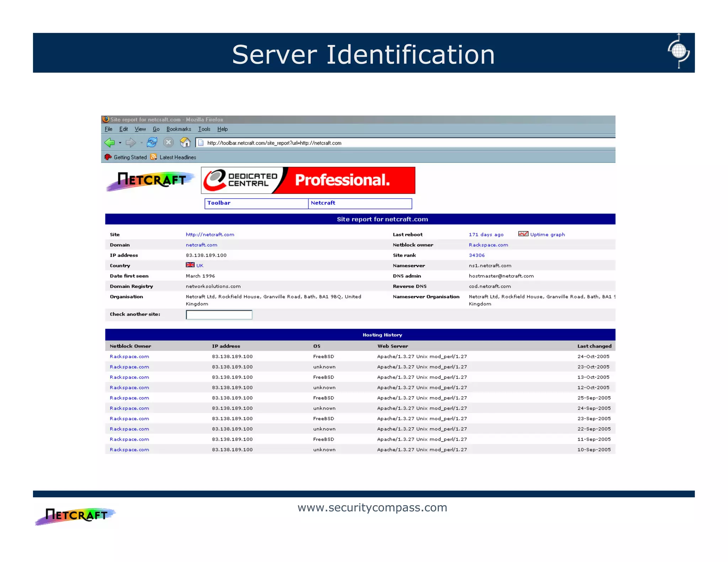Image resolution: width=728 pixels, height=562 pixels.
Task: Click Rackspace.com in the 24-Sep-2005 row
Action: (129, 408)
